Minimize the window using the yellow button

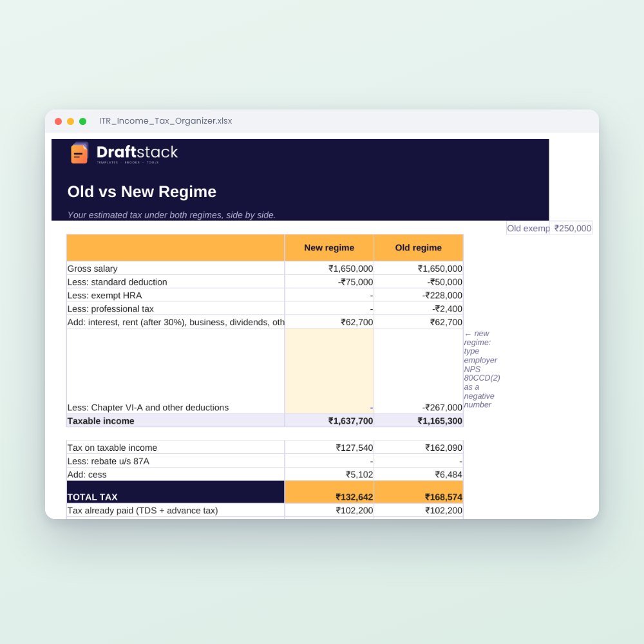pos(71,121)
